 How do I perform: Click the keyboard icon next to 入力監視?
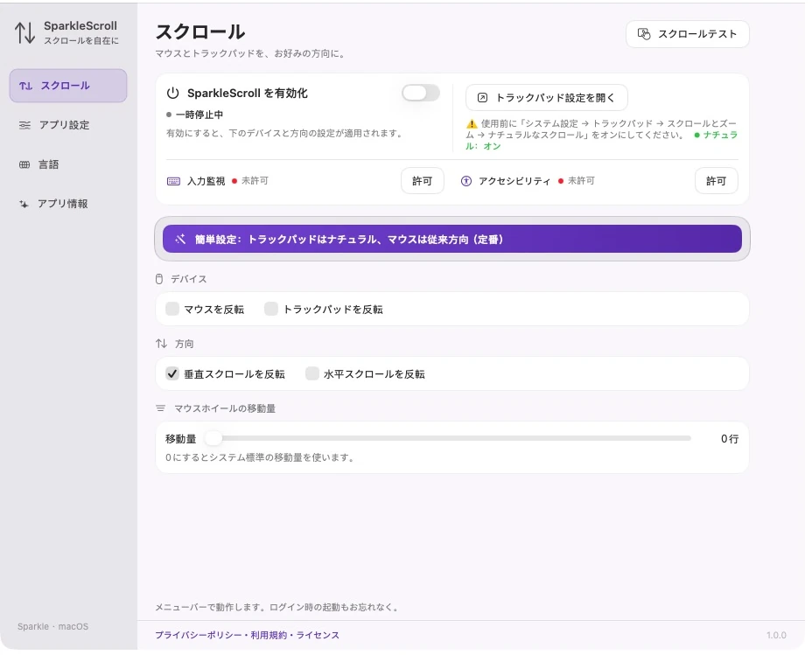pos(173,181)
